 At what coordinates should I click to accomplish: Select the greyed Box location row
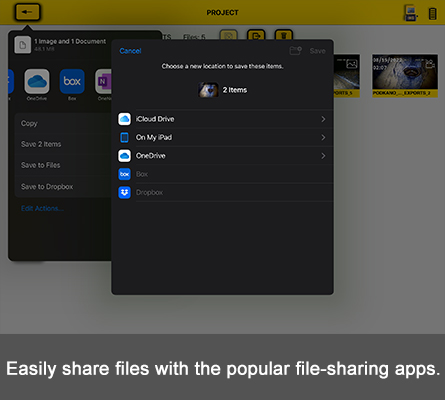pos(222,174)
